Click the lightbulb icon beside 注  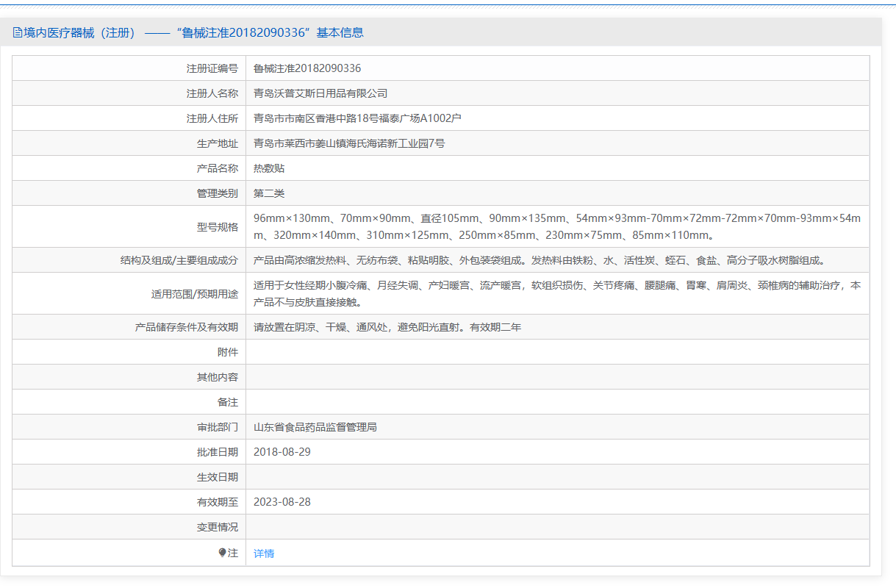(223, 553)
